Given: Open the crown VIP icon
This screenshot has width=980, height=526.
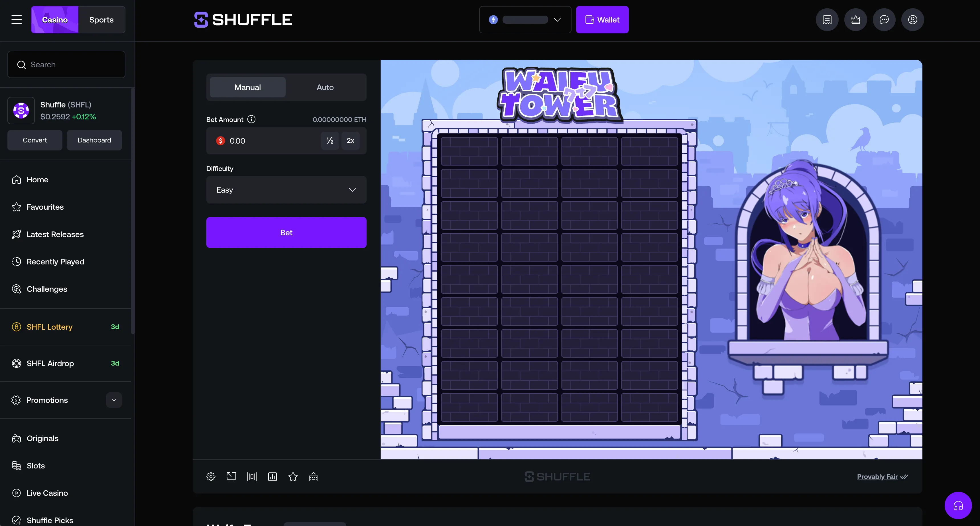Looking at the screenshot, I should 856,20.
